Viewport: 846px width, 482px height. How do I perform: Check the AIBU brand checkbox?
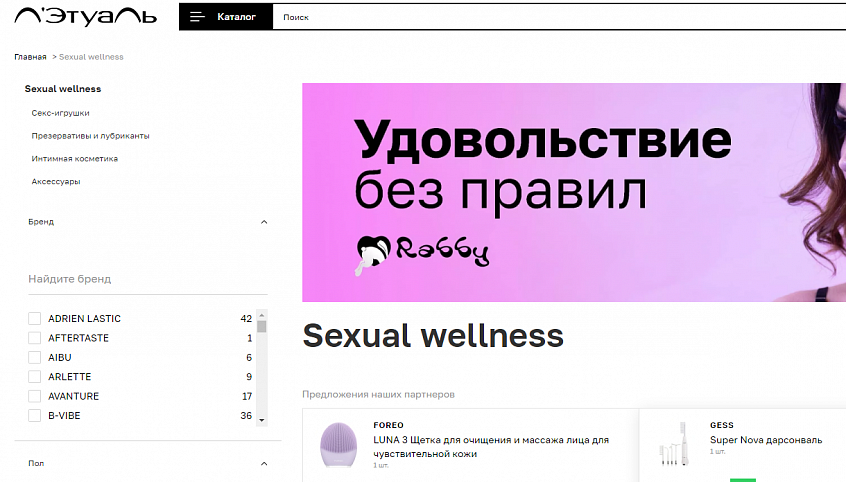[35, 357]
